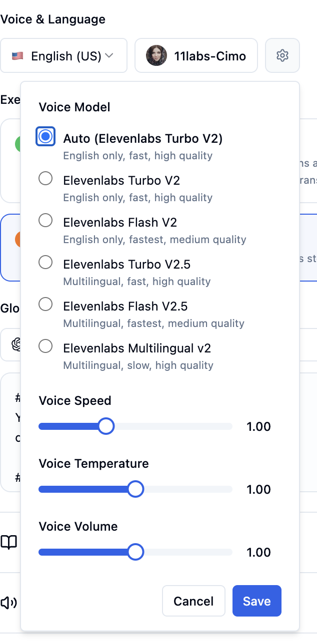Select Elevenlabs Flash V2.5 for multilingual speed
Viewport: 317px width, 644px height.
pyautogui.click(x=45, y=304)
